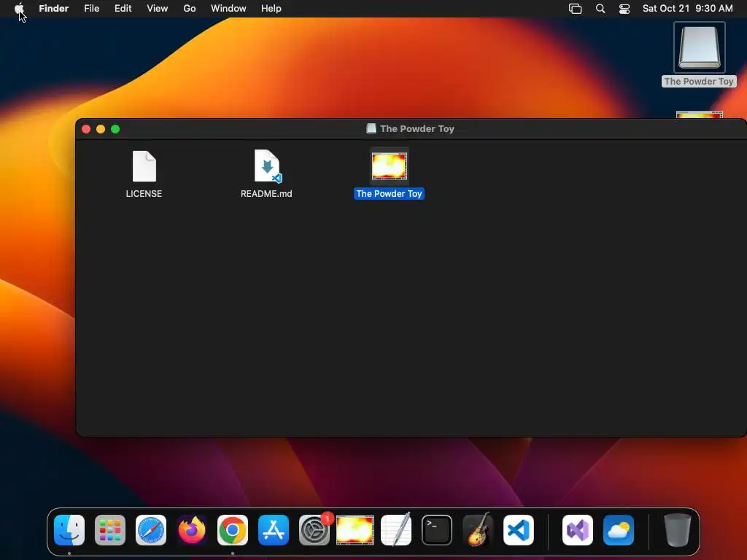Open the Trash from the Dock

678,530
